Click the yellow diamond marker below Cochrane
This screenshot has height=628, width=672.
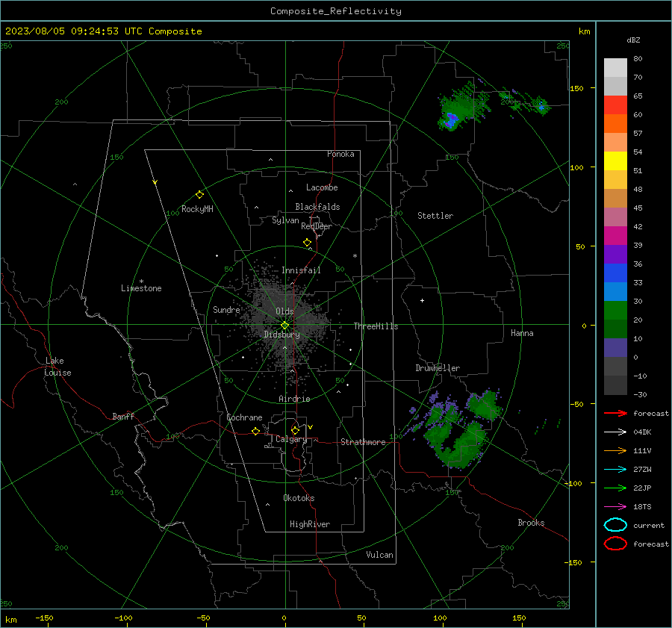(x=255, y=432)
